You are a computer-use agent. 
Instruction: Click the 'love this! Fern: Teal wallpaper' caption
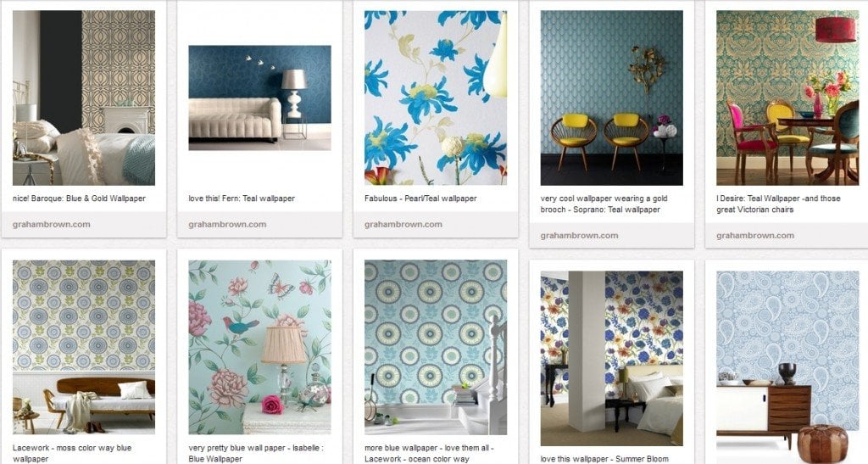coord(242,198)
